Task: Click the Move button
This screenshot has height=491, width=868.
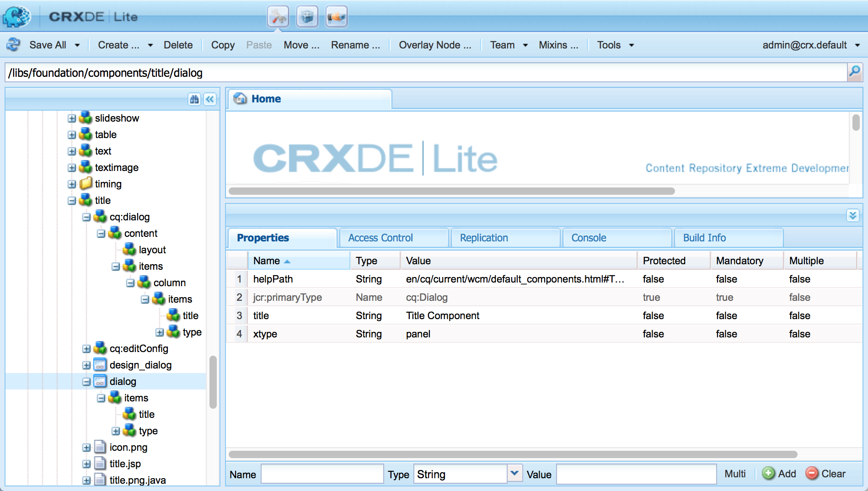Action: click(301, 45)
